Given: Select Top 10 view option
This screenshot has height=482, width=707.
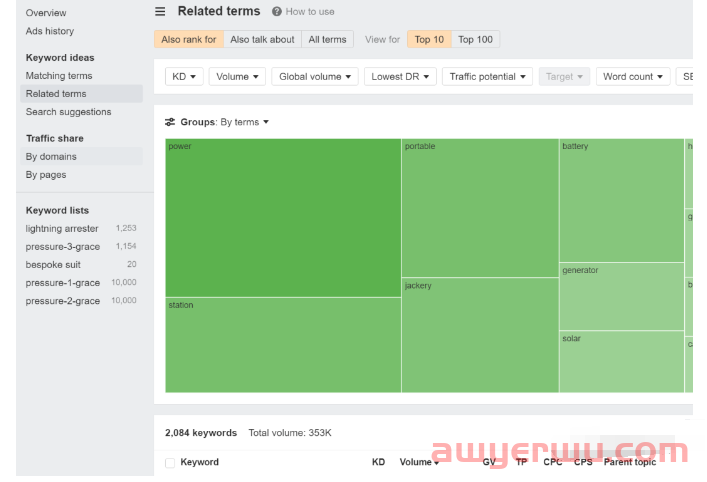Looking at the screenshot, I should 429,39.
